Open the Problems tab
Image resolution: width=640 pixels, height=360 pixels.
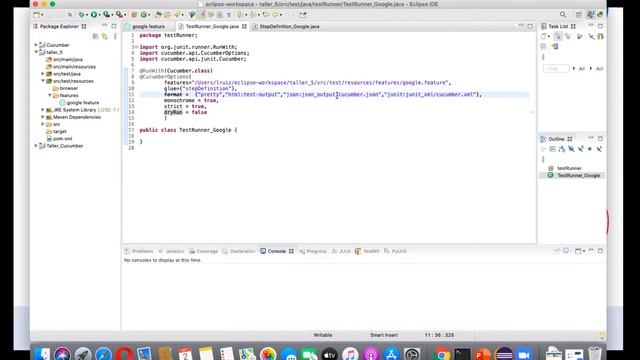(139, 251)
